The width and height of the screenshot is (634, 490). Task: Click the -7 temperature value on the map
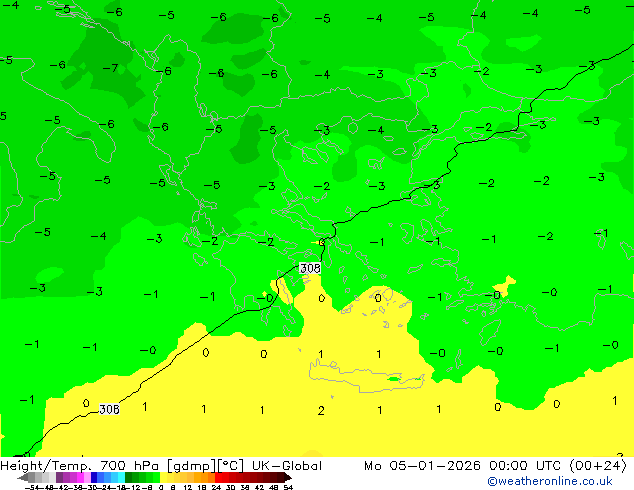pyautogui.click(x=110, y=68)
